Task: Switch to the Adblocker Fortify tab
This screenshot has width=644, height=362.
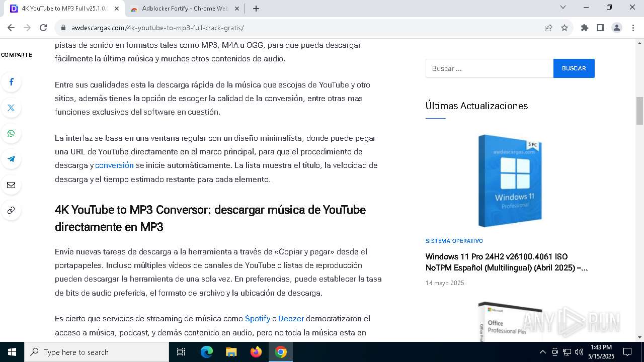Action: (x=185, y=9)
